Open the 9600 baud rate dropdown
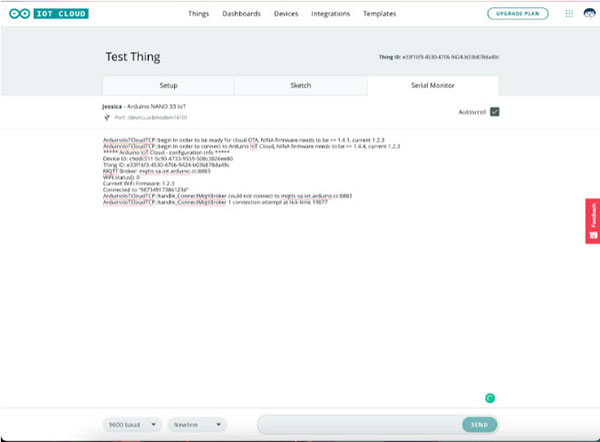Viewport: 600px width, 442px height. [x=132, y=424]
